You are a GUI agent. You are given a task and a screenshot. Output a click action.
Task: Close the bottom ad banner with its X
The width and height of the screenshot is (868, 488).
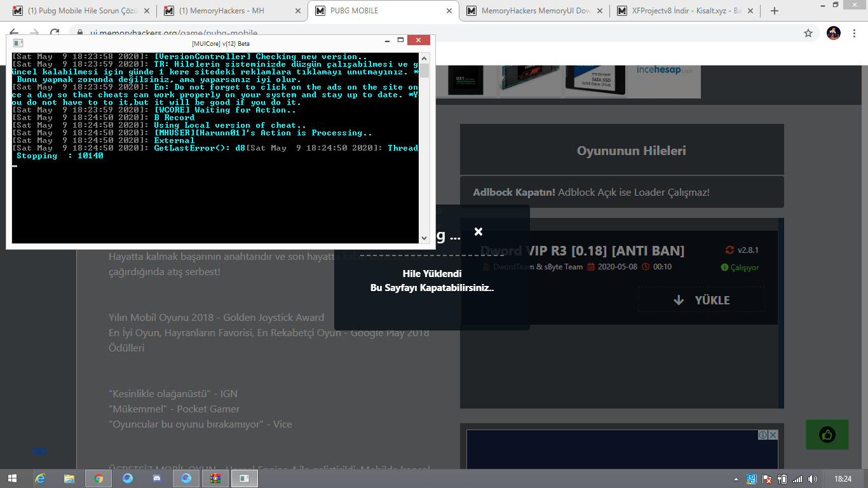pos(773,435)
